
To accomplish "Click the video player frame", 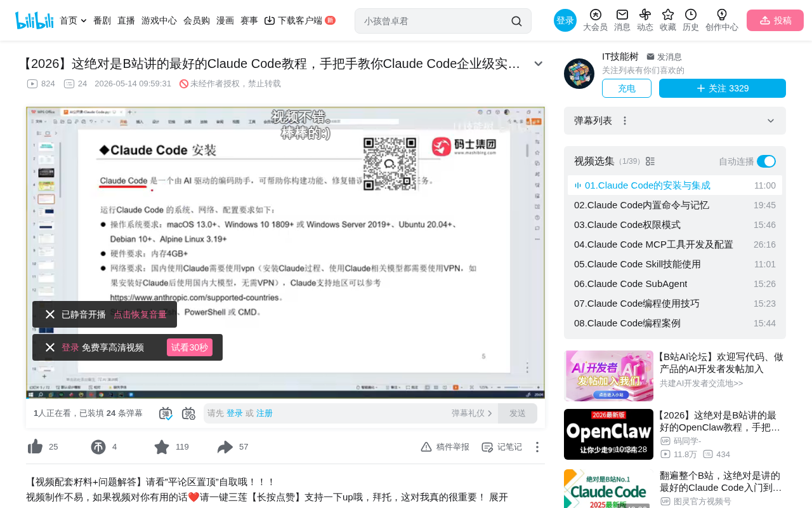I will point(285,253).
